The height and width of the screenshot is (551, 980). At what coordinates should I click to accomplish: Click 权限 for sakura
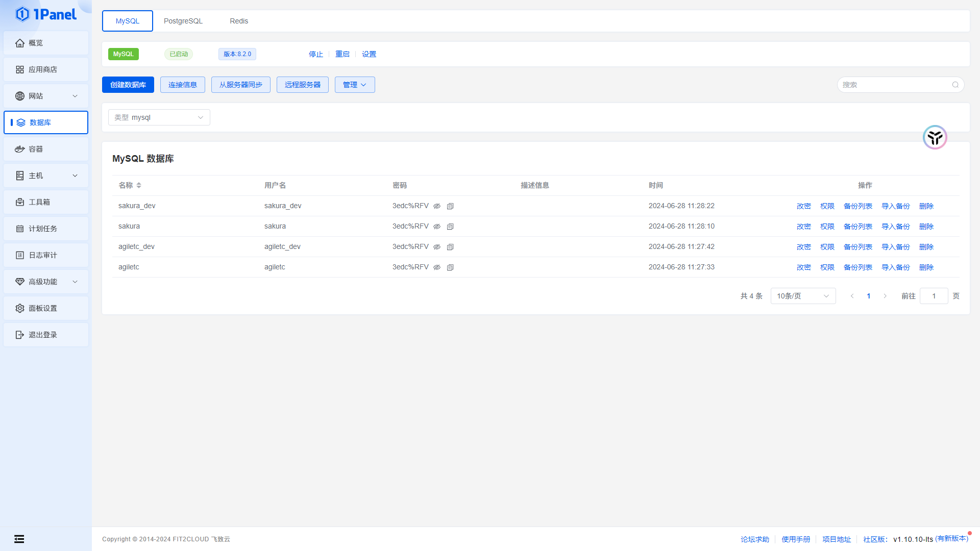coord(827,227)
